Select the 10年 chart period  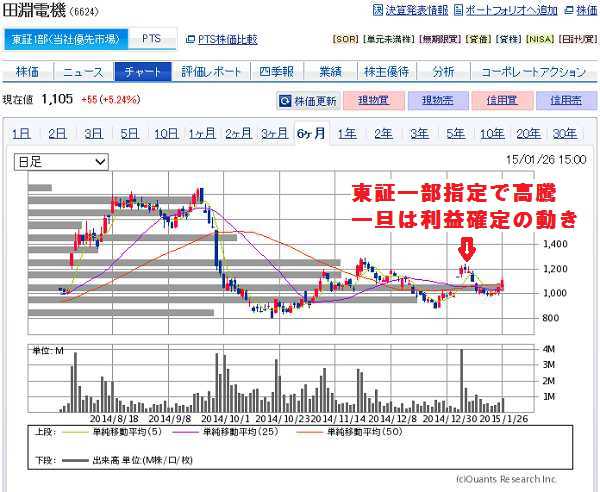click(x=492, y=134)
